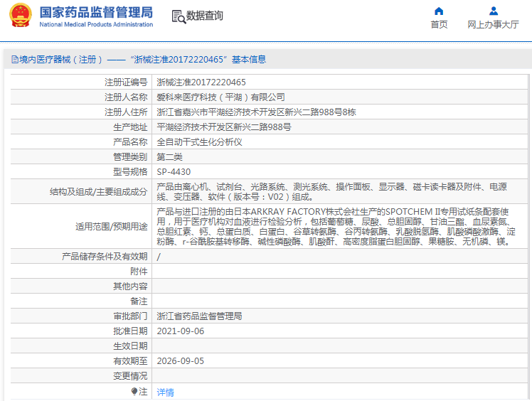Click the expiry date 2026-09-05 value
Viewport: 532px width, 401px height.
(x=180, y=361)
